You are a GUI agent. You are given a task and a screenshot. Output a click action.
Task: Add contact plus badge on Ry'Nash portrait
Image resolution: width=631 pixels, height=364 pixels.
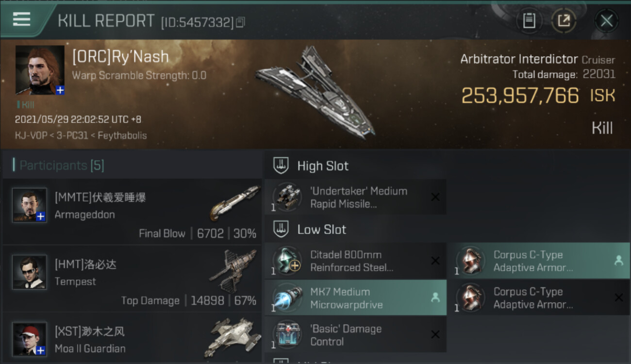click(x=60, y=90)
